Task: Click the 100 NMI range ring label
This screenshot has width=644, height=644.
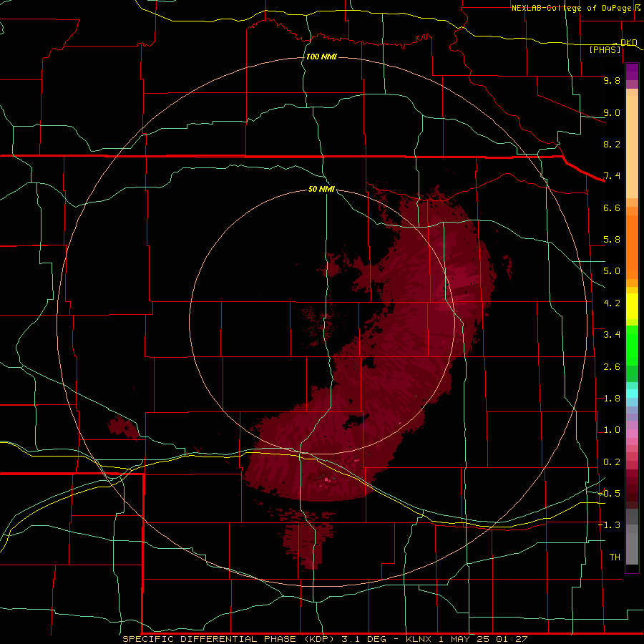Action: tap(321, 57)
